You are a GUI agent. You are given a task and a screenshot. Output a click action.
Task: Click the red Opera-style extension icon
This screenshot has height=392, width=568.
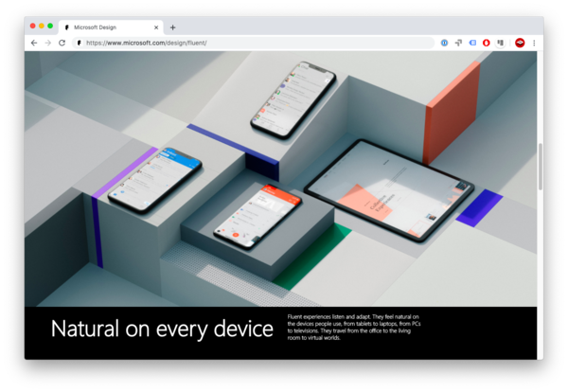(487, 44)
